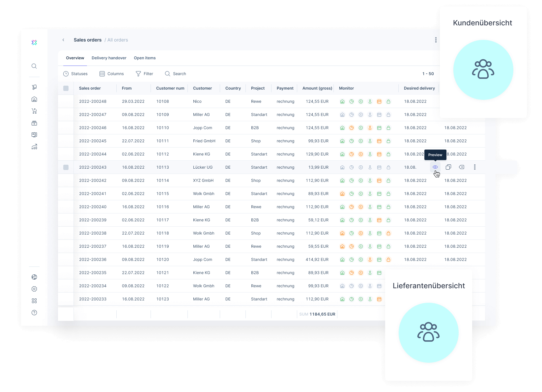This screenshot has width=542, height=392.
Task: Click the All orders breadcrumb
Action: (x=118, y=40)
